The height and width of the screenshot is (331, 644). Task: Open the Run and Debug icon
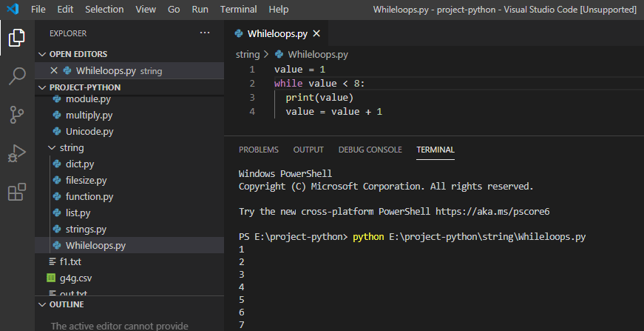[17, 153]
